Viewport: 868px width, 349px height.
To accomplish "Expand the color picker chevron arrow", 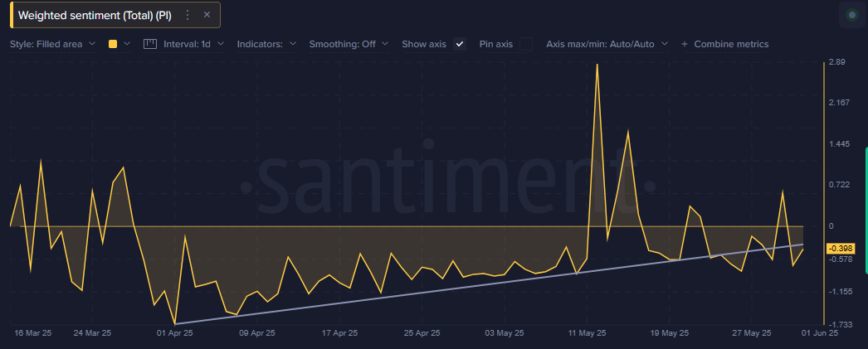I will pyautogui.click(x=127, y=44).
